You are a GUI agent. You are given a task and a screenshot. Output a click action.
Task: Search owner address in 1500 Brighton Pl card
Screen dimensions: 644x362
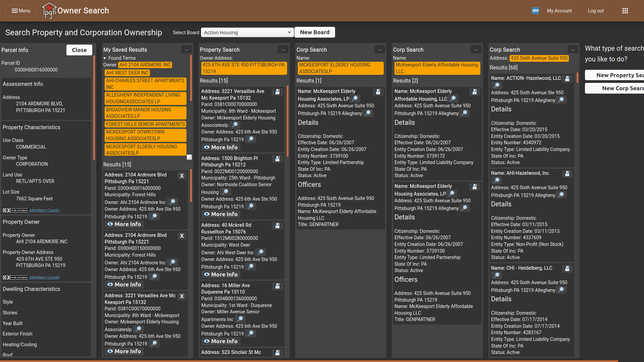(251, 206)
